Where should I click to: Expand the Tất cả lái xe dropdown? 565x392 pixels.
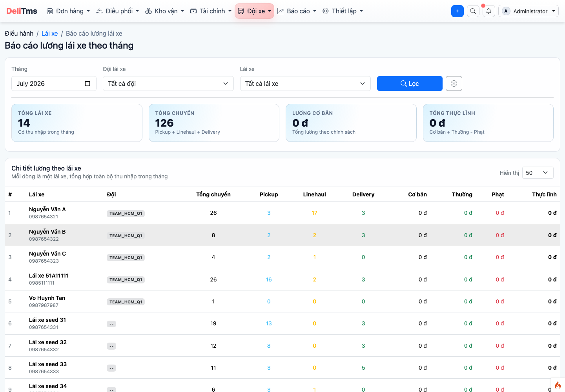click(305, 83)
